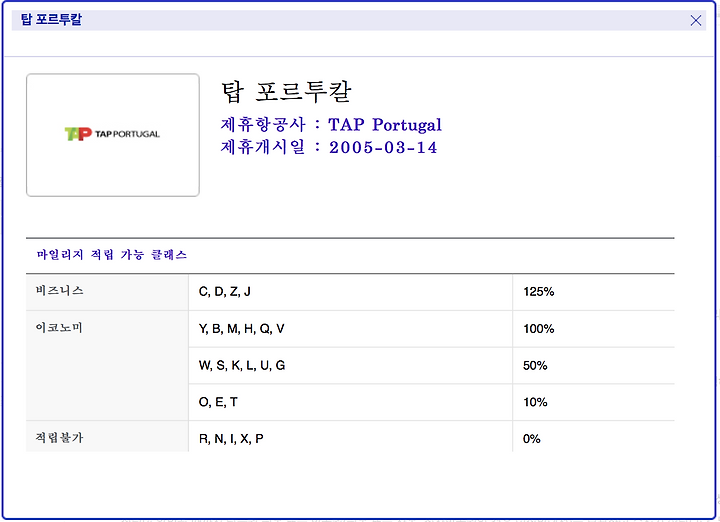Click the 제휴개시일 : 2005-03-14 line
Image resolution: width=720 pixels, height=522 pixels.
point(329,147)
